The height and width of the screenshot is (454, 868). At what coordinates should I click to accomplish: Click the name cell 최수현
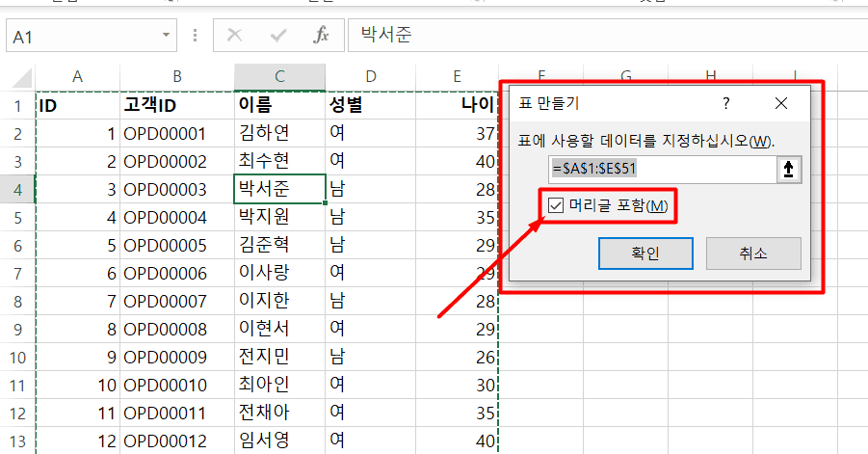point(279,161)
